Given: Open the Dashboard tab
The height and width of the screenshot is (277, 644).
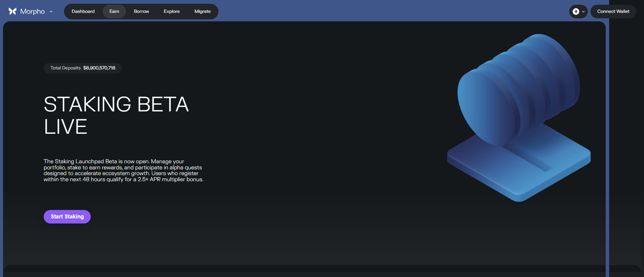Looking at the screenshot, I should point(83,12).
